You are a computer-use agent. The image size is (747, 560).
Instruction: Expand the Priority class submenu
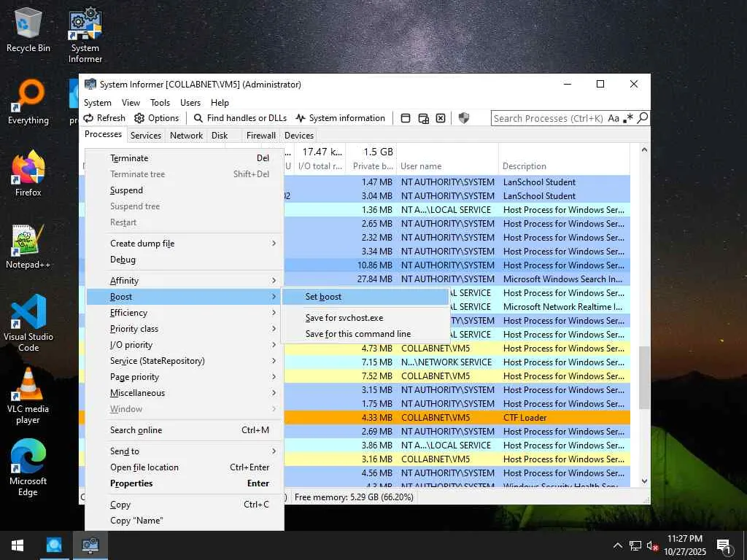point(185,329)
